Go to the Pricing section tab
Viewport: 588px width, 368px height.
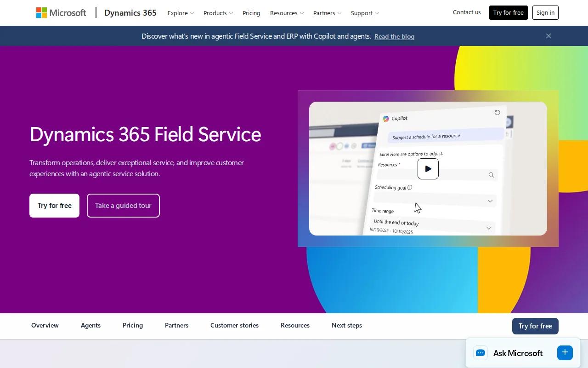[133, 325]
